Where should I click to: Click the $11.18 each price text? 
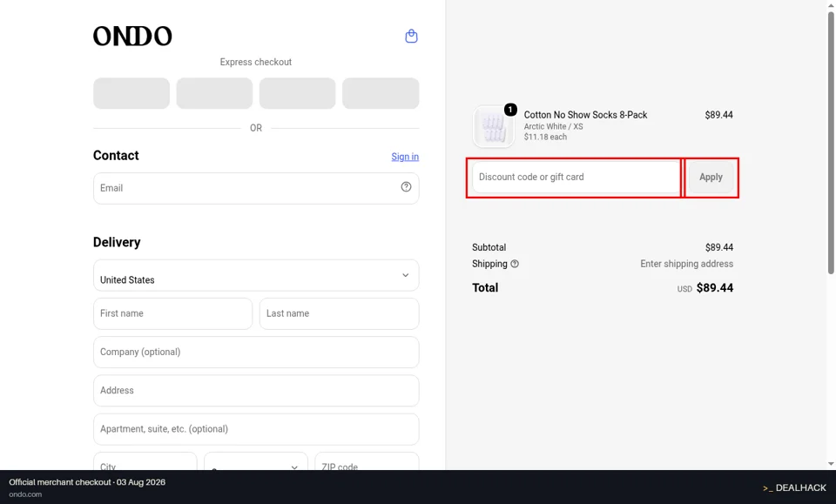(x=545, y=137)
